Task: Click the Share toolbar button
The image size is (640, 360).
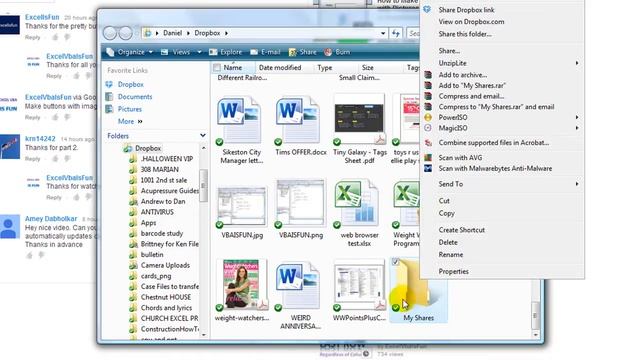Action: coord(302,52)
